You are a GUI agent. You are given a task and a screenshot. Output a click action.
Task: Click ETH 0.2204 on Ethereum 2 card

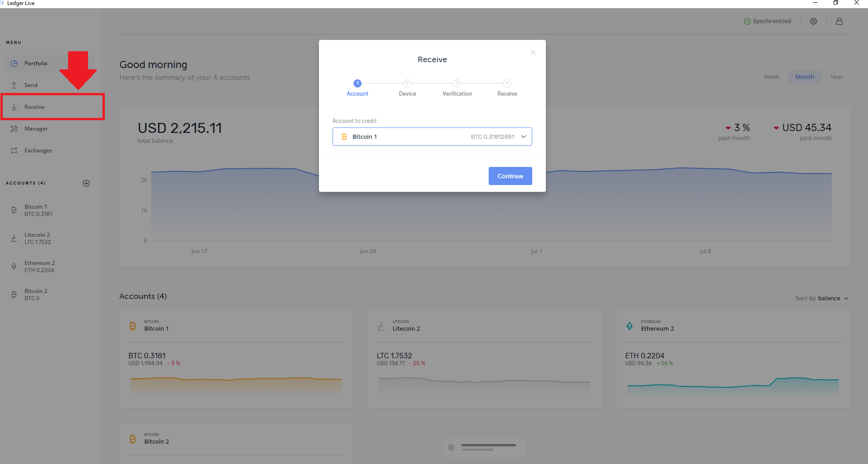point(644,356)
